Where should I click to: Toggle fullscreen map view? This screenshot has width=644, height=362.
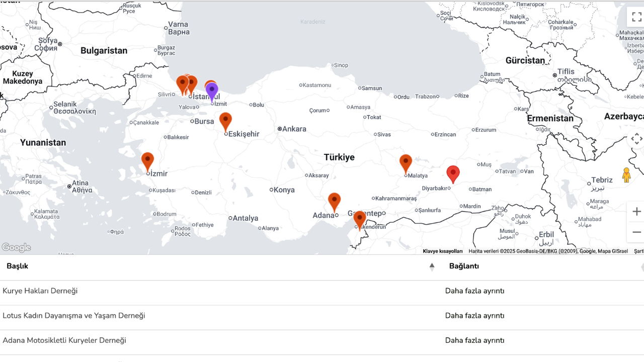636,17
